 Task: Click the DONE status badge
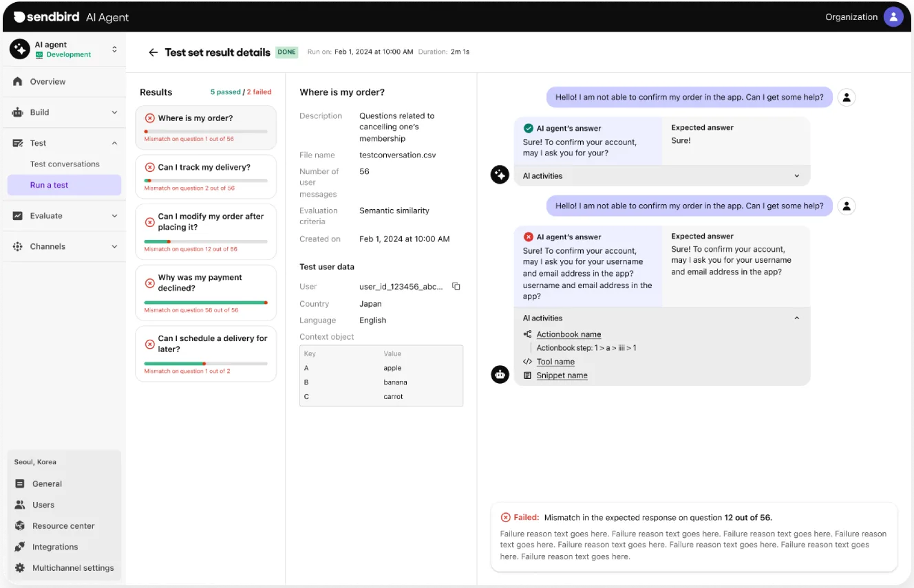click(287, 52)
